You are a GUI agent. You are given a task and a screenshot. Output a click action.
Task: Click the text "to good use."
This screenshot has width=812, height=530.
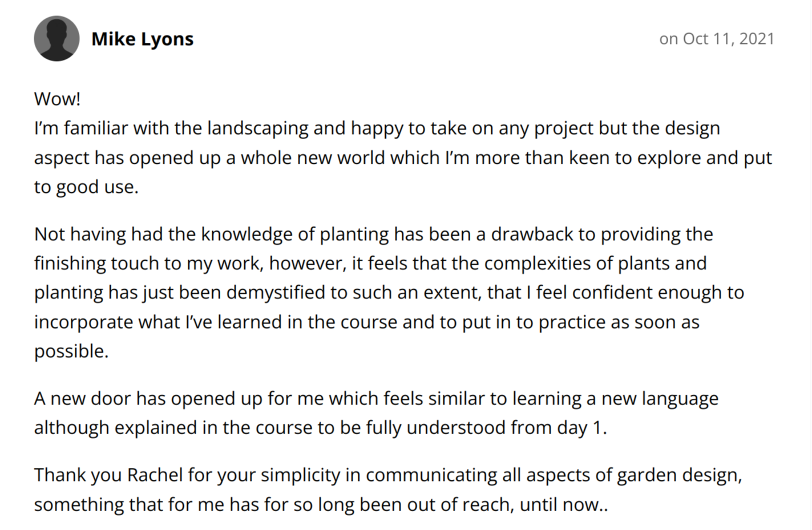click(86, 187)
